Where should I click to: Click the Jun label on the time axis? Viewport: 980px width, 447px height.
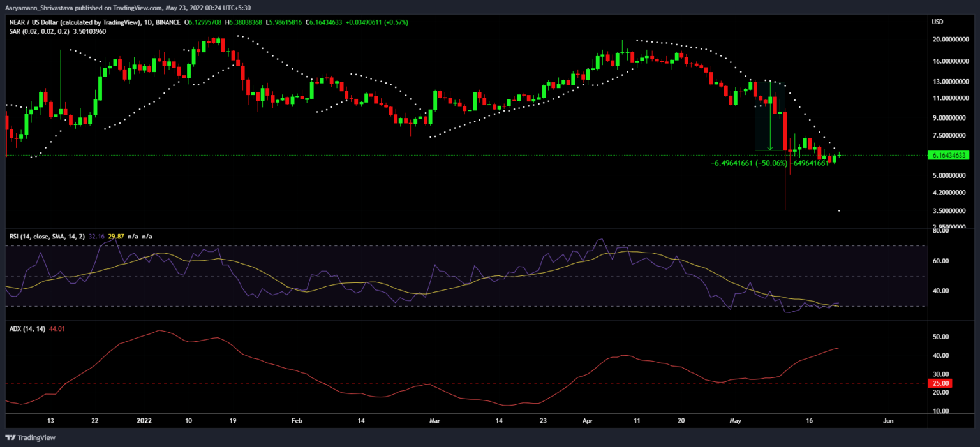(x=887, y=421)
